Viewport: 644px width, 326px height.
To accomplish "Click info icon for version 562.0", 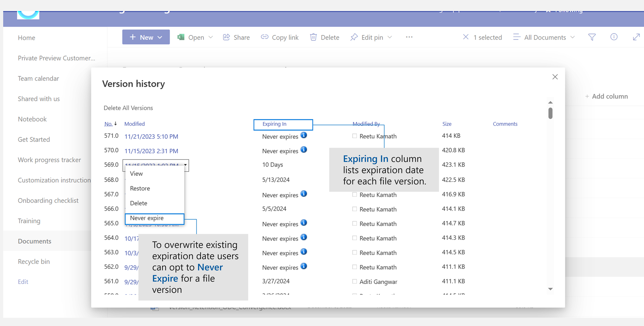I will 304,266.
